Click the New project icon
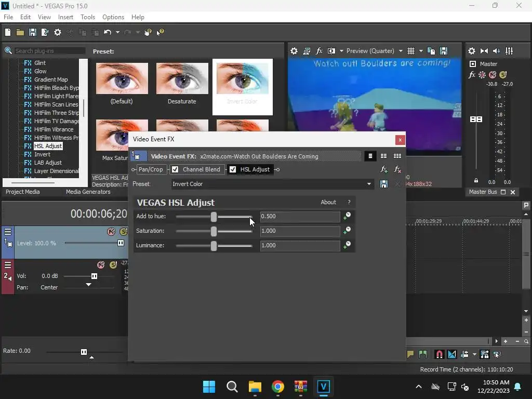532x399 pixels. [8, 32]
